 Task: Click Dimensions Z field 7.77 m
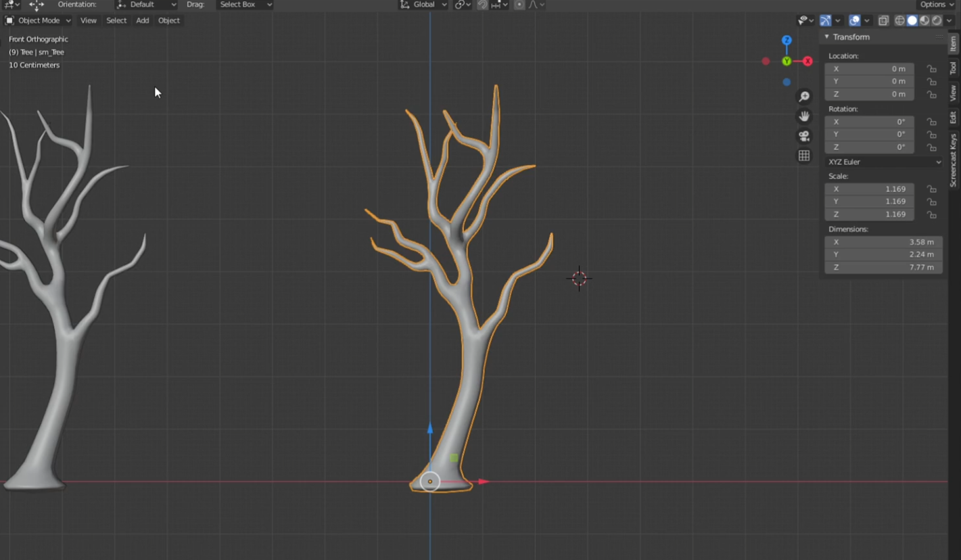click(883, 267)
